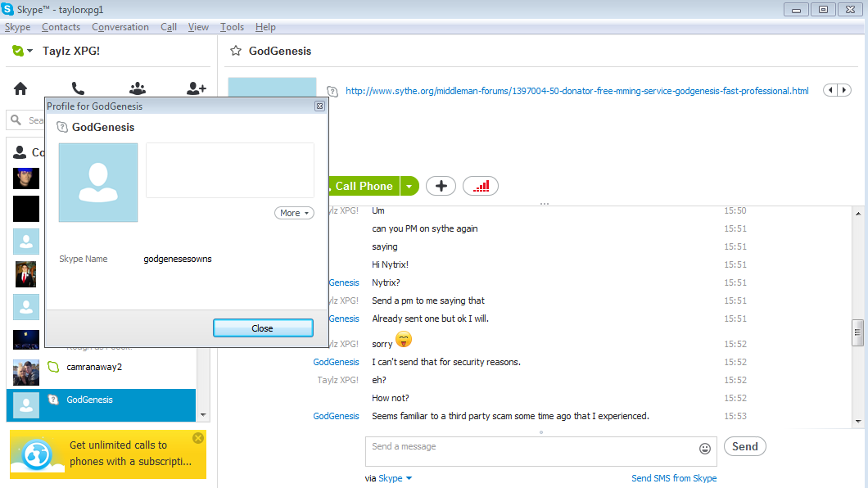The image size is (868, 488).
Task: Open the Tools menu
Action: click(232, 27)
